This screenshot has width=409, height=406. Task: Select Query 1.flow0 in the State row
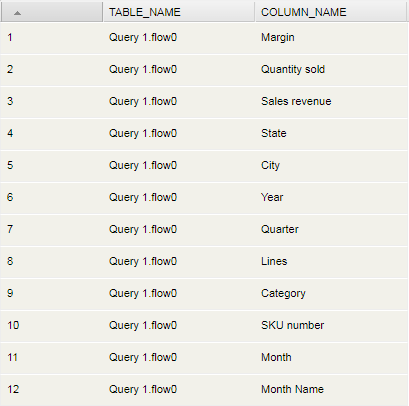pyautogui.click(x=143, y=133)
